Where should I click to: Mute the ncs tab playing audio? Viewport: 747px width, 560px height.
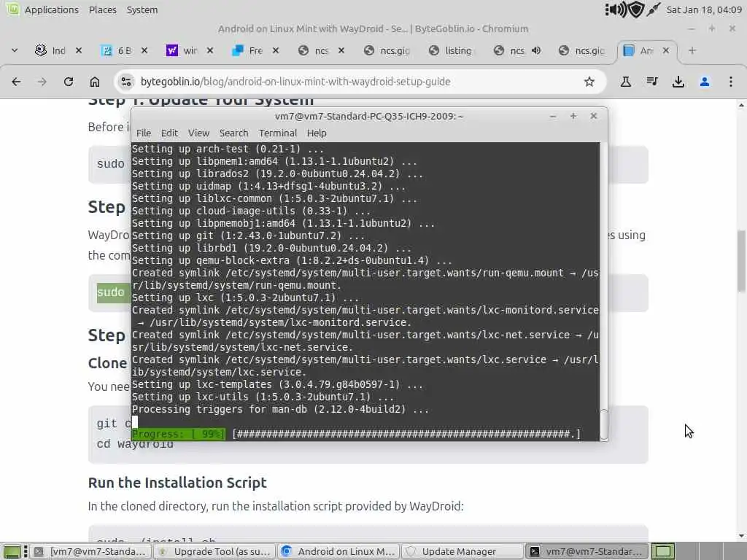536,50
